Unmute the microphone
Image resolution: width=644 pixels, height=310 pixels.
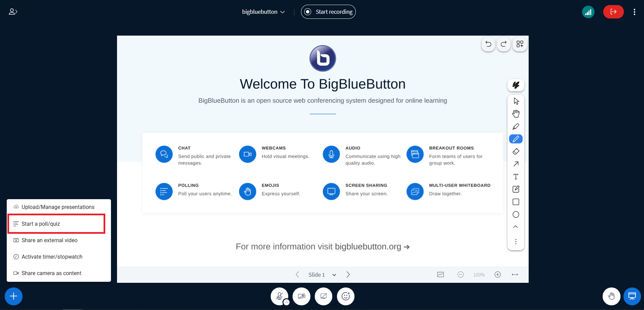(x=279, y=296)
